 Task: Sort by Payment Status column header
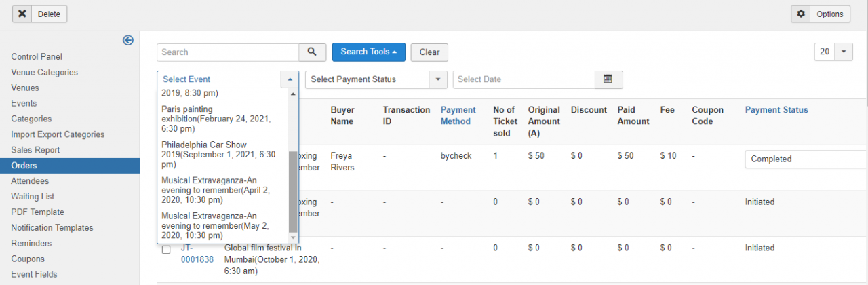pos(776,110)
